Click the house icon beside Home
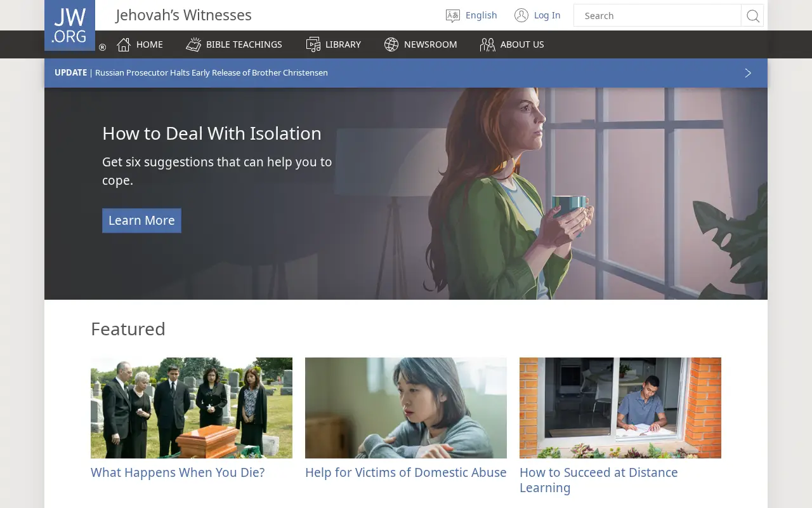The height and width of the screenshot is (508, 812). point(124,44)
